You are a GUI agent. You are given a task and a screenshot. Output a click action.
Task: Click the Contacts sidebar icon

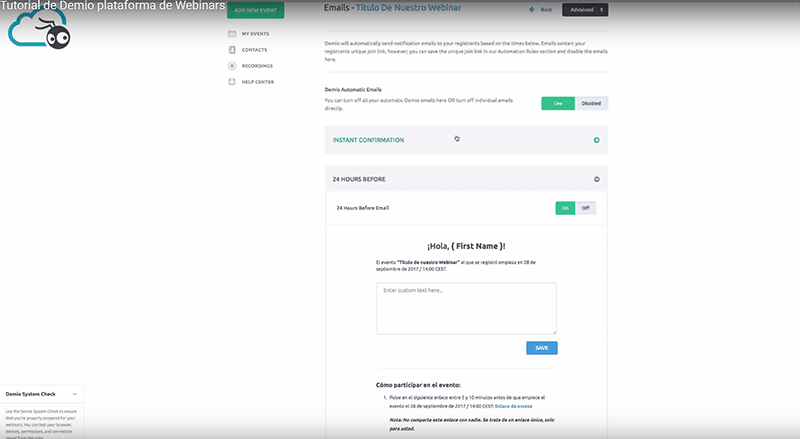(x=232, y=50)
